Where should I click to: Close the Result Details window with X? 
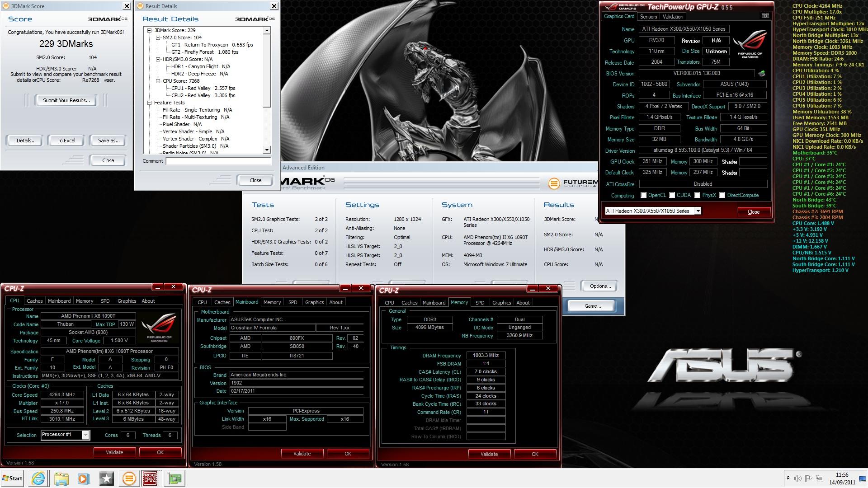(x=274, y=6)
